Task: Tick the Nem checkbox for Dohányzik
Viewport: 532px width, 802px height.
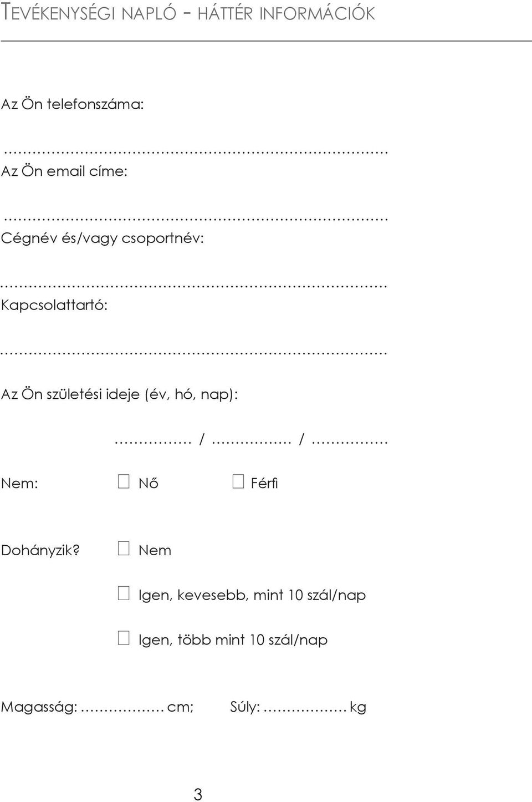Action: point(124,549)
